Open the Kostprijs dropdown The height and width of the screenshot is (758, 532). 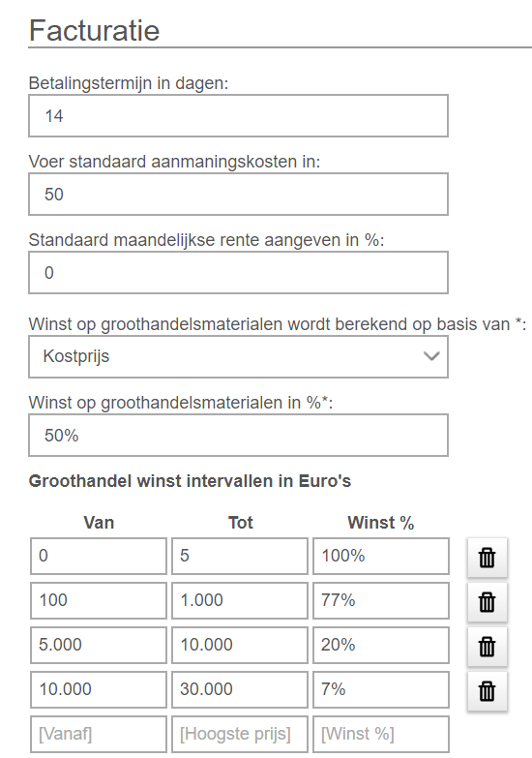tap(238, 357)
